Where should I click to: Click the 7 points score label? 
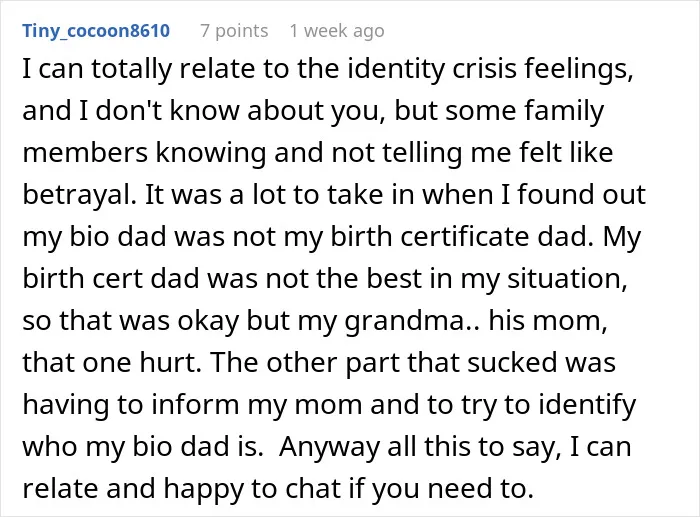point(234,31)
